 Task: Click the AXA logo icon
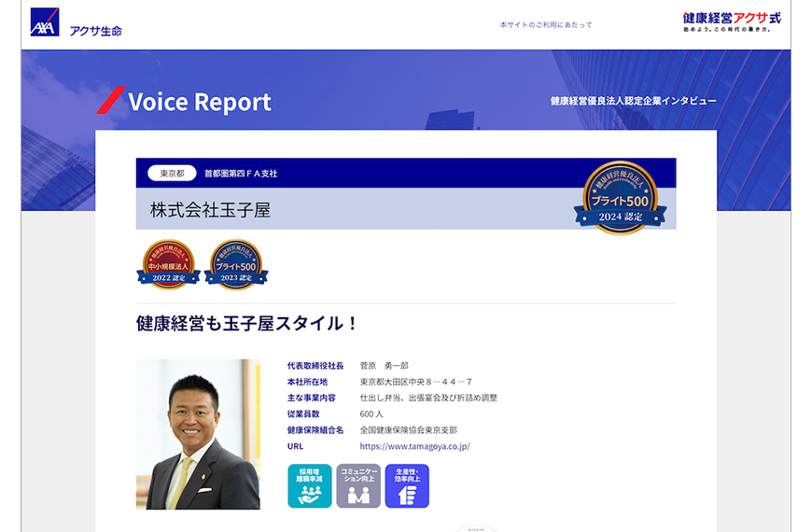pos(45,21)
